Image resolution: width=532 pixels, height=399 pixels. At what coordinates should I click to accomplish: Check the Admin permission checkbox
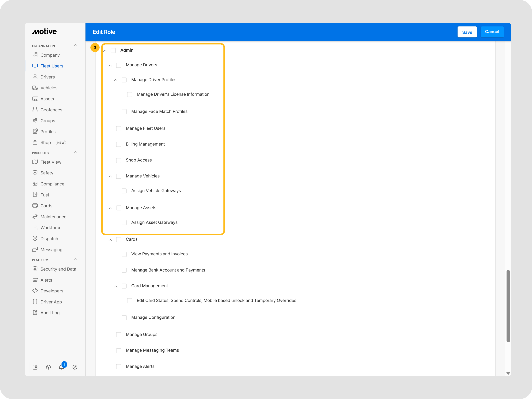113,50
